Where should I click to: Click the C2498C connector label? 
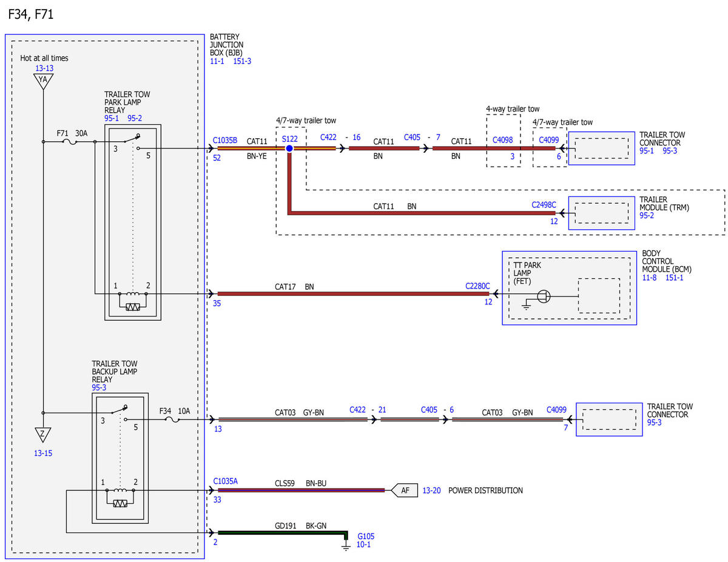point(544,205)
